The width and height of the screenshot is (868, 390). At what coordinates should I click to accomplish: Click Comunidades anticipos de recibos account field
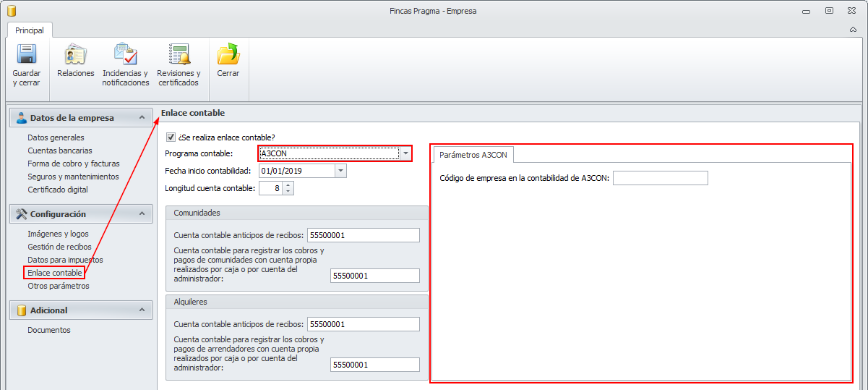coord(364,235)
